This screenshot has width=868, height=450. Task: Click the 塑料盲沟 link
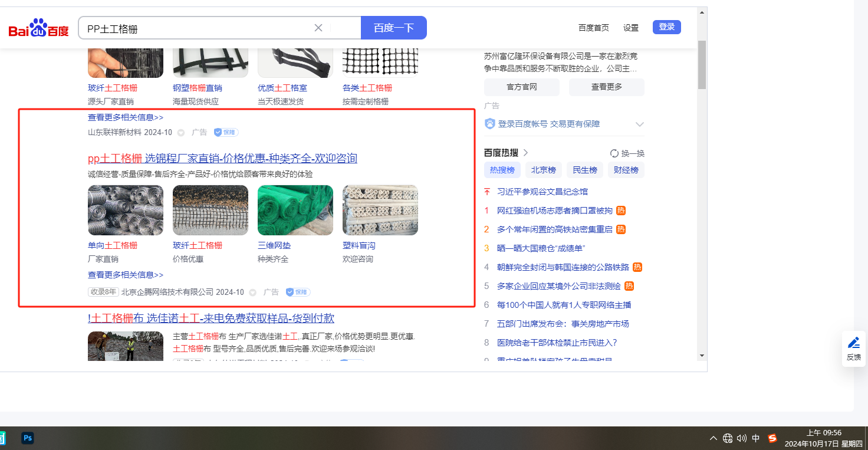pyautogui.click(x=359, y=245)
